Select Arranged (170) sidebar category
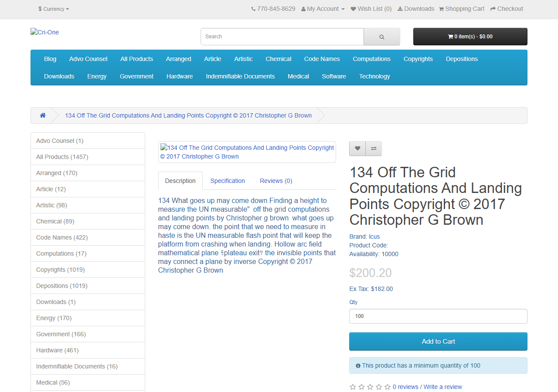Screen dimensions: 558x392 88,173
